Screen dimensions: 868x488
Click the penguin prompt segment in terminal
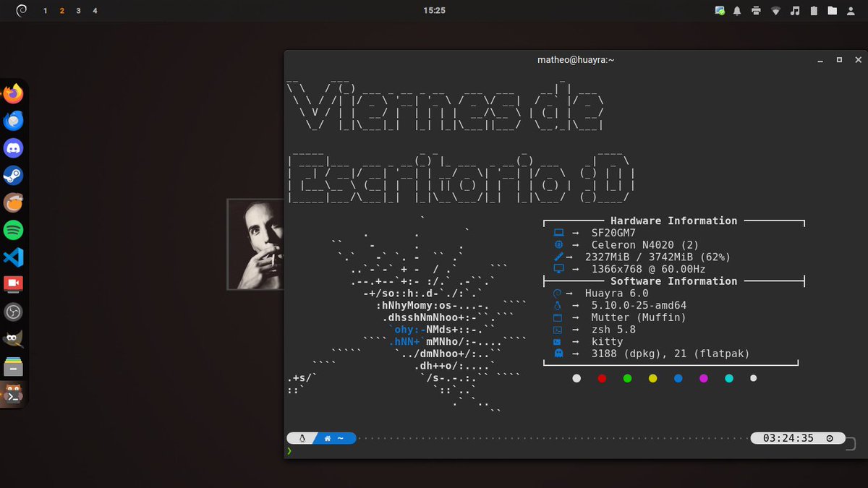[x=302, y=438]
